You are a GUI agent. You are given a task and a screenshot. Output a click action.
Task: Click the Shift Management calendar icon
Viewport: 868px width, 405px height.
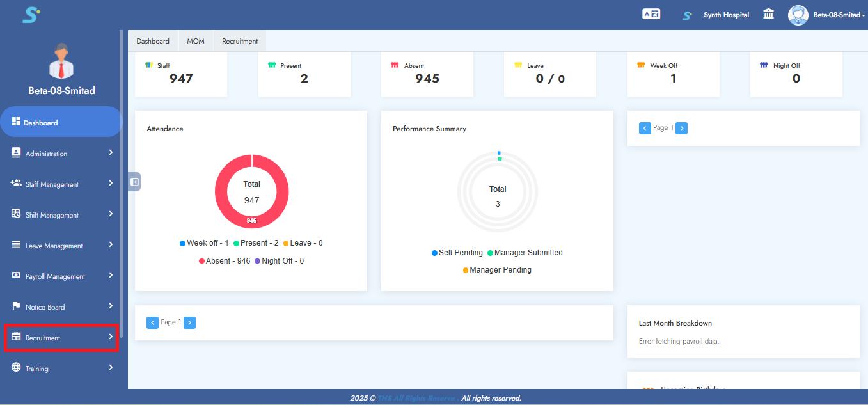click(x=16, y=214)
